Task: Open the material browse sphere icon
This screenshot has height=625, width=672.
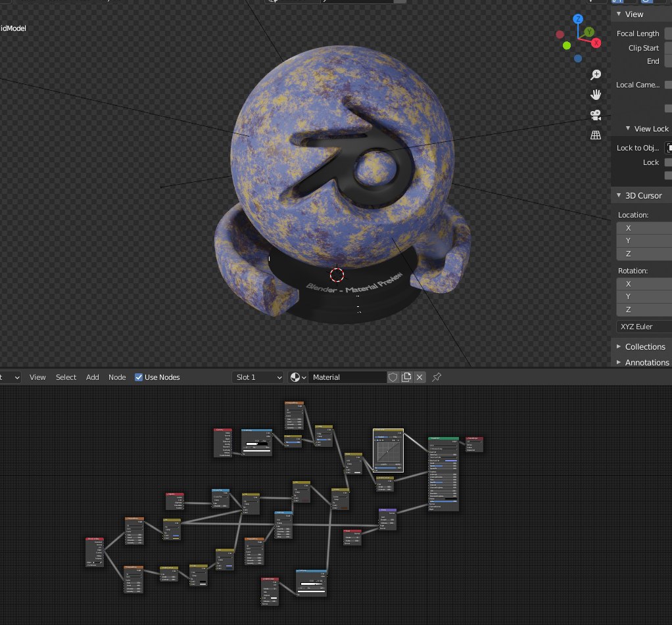Action: click(x=298, y=377)
